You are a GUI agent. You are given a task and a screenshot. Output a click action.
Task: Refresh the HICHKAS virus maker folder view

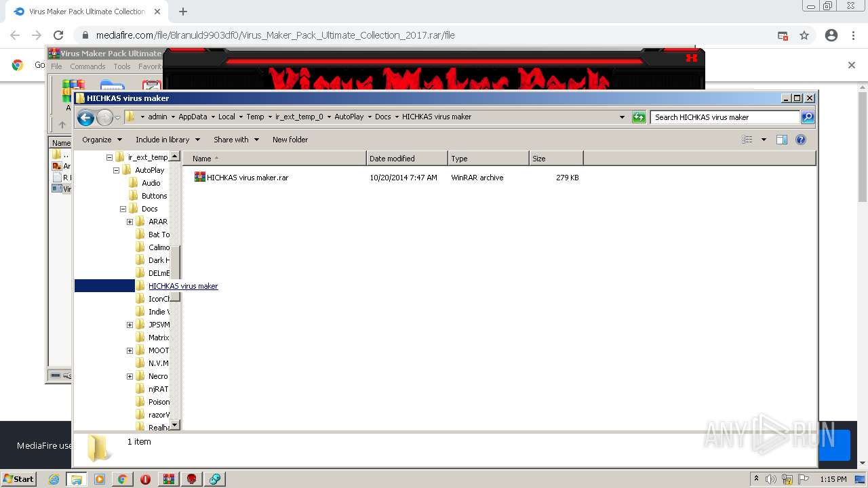click(x=639, y=117)
